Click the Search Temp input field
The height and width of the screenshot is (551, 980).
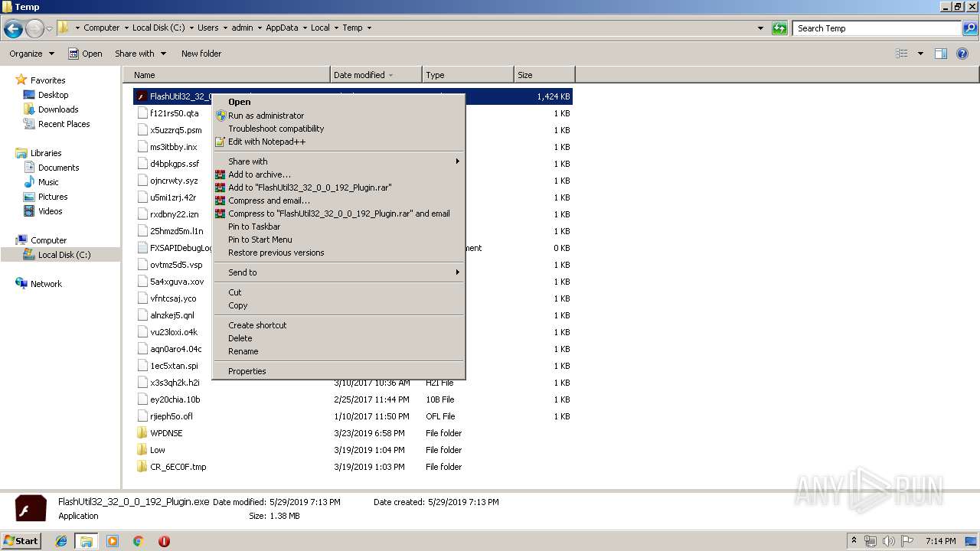pos(877,28)
